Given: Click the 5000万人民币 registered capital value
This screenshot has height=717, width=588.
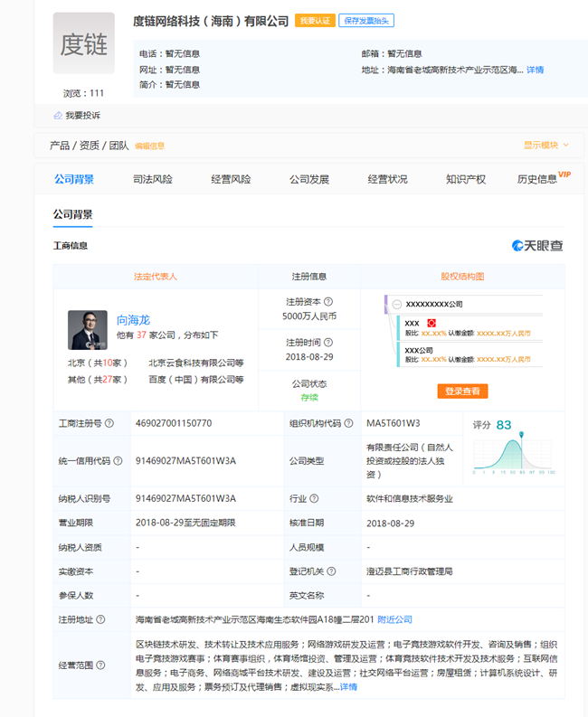Looking at the screenshot, I should pyautogui.click(x=309, y=316).
